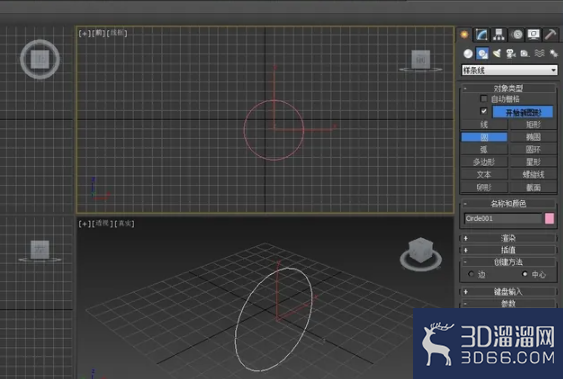Uncheck the box beside 开始新图形
563x379 pixels.
(484, 111)
